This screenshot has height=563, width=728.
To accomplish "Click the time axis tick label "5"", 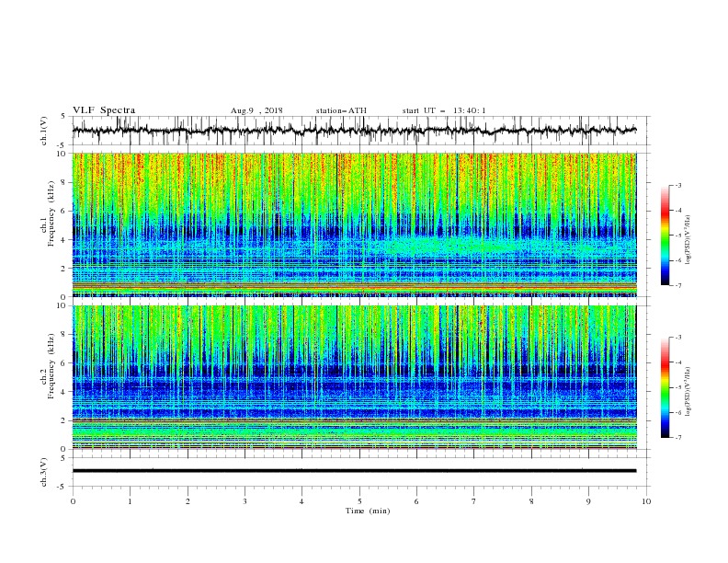I will [x=359, y=501].
